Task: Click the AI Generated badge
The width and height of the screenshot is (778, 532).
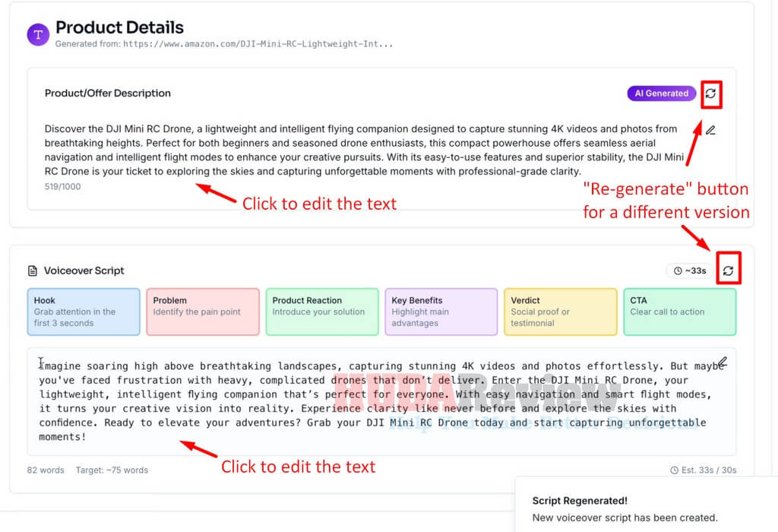Action: [662, 93]
